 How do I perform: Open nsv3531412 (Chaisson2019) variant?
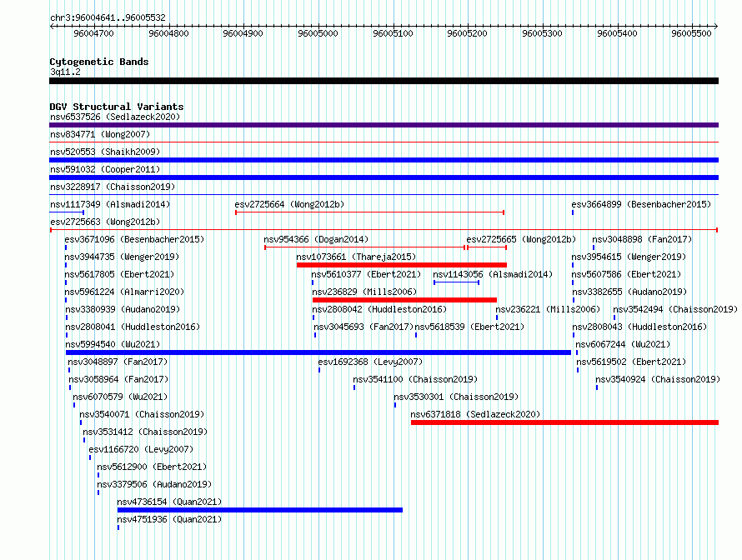coord(145,432)
